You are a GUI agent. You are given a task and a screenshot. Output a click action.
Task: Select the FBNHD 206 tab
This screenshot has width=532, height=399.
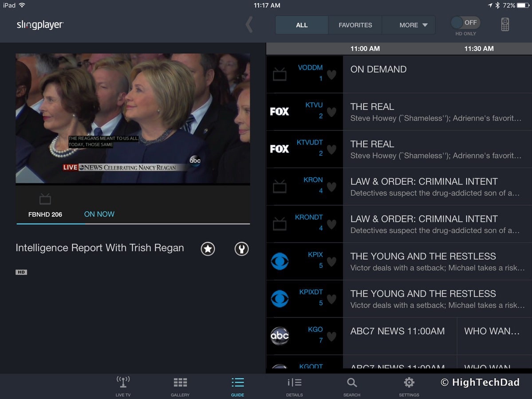tap(45, 215)
